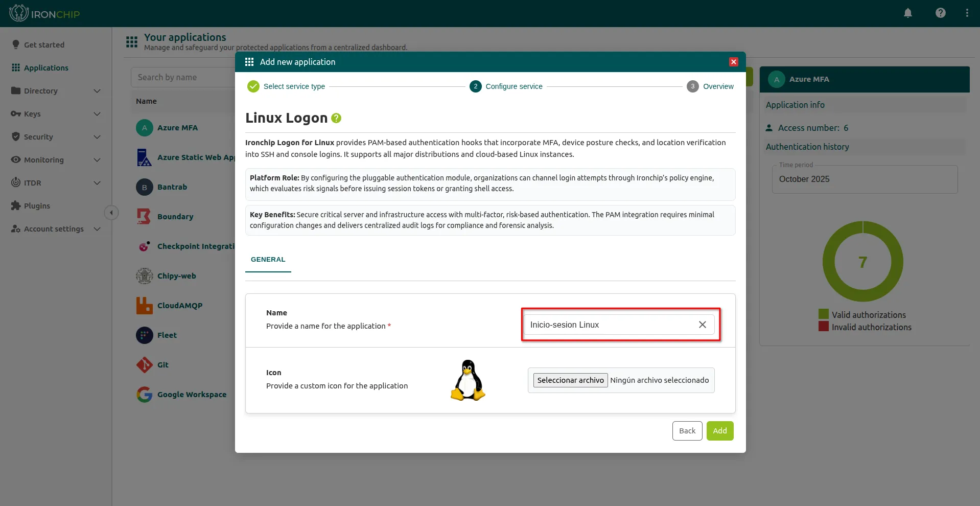The width and height of the screenshot is (980, 506).
Task: Expand the ITDR sidebar section
Action: tap(56, 183)
